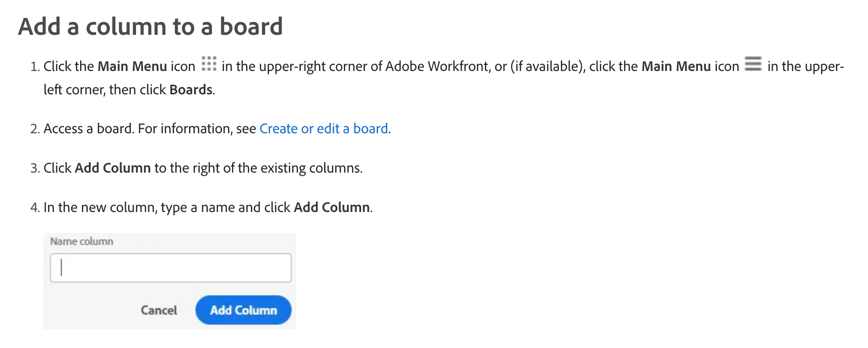Click bold Add Column text in step three
Screen dimensions: 868x348
[x=113, y=168]
